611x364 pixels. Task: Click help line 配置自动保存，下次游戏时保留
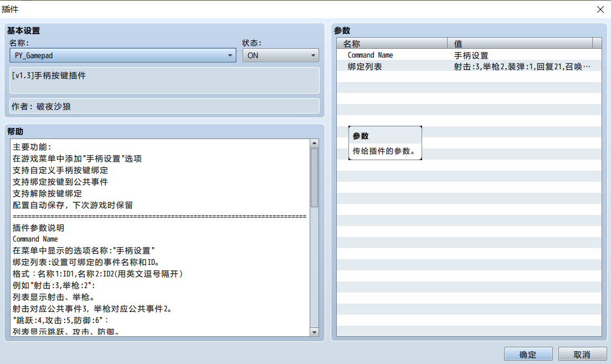[x=73, y=205]
